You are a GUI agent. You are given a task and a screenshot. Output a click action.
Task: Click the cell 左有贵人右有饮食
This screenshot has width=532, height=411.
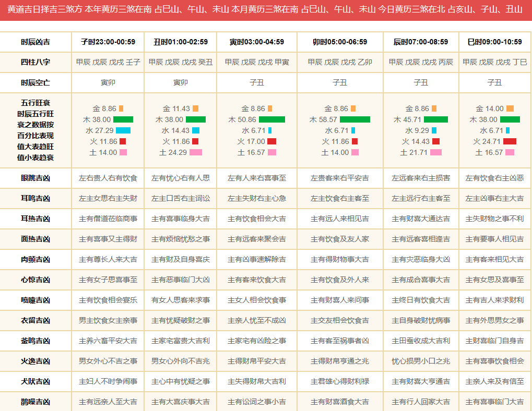point(108,178)
